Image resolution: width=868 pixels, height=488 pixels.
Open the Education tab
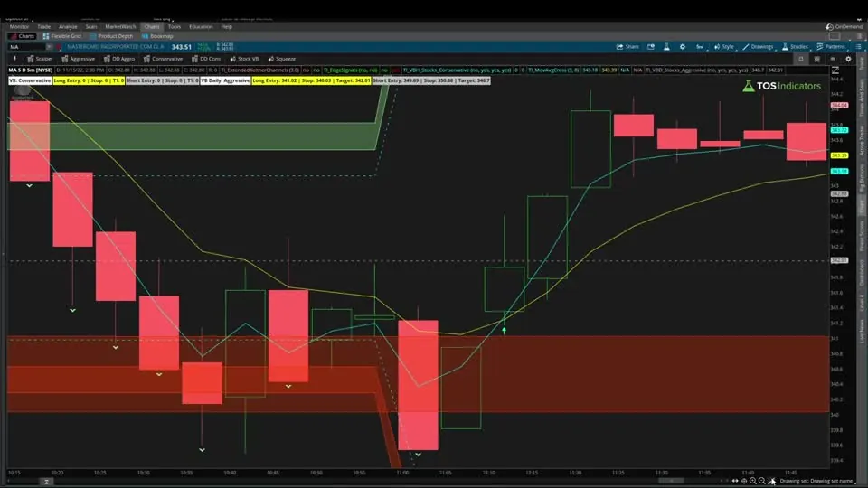click(201, 26)
